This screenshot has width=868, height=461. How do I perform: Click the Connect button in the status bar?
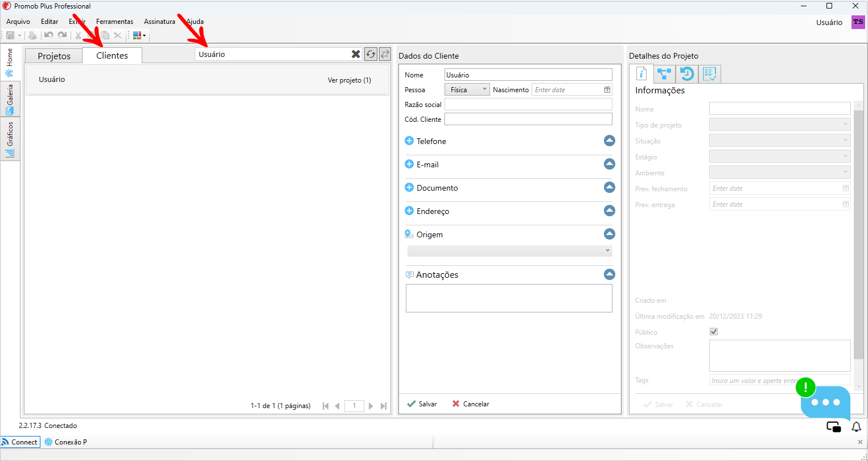click(20, 442)
